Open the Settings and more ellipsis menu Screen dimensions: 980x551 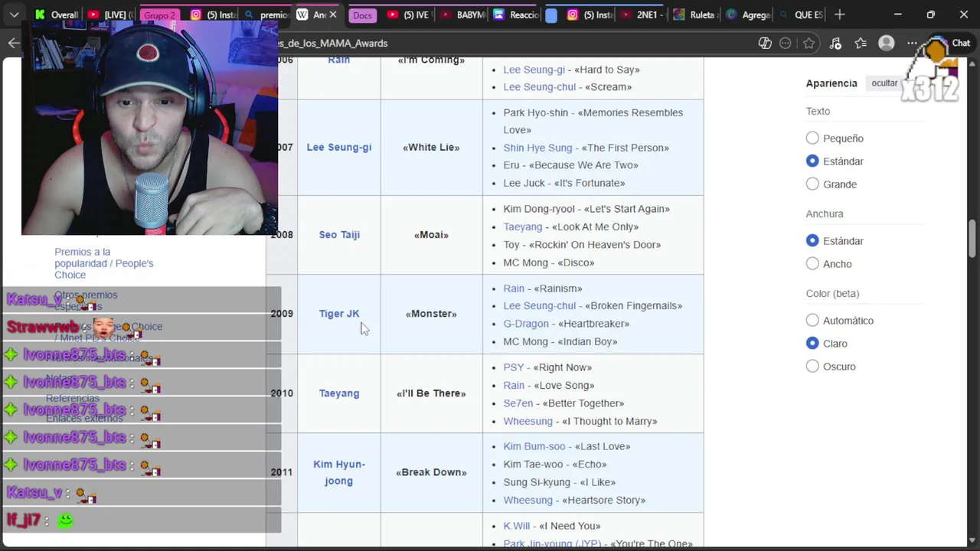[x=912, y=43]
